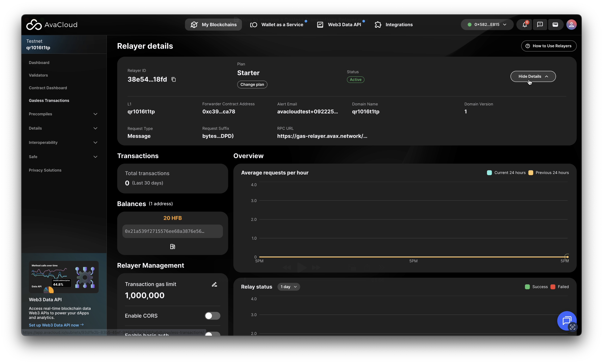
Task: Toggle the Enable CORS switch
Action: point(212,316)
